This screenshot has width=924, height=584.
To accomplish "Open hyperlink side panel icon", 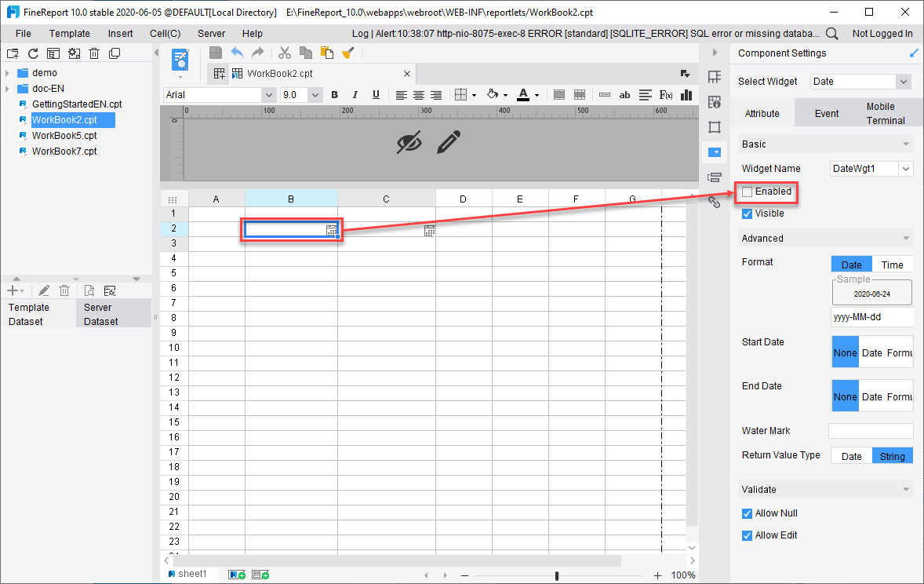I will [x=715, y=203].
